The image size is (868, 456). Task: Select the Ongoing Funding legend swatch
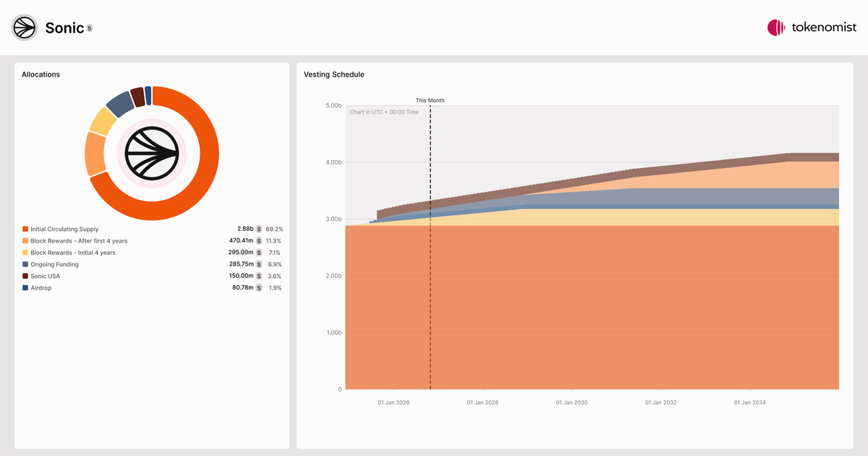tap(25, 264)
